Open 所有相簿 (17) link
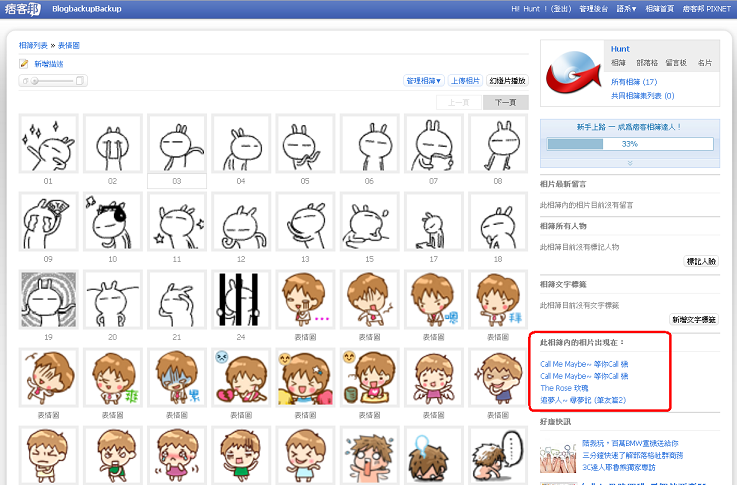 (x=634, y=82)
